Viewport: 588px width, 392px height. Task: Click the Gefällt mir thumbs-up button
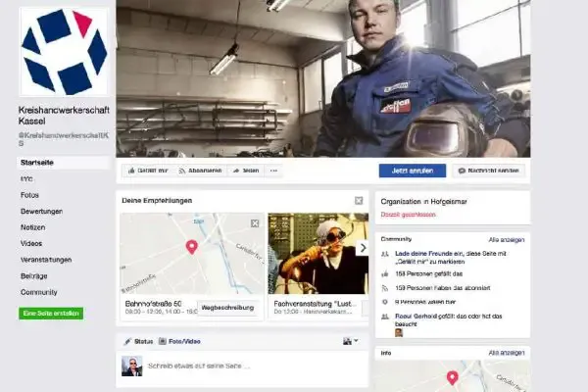[x=148, y=171]
